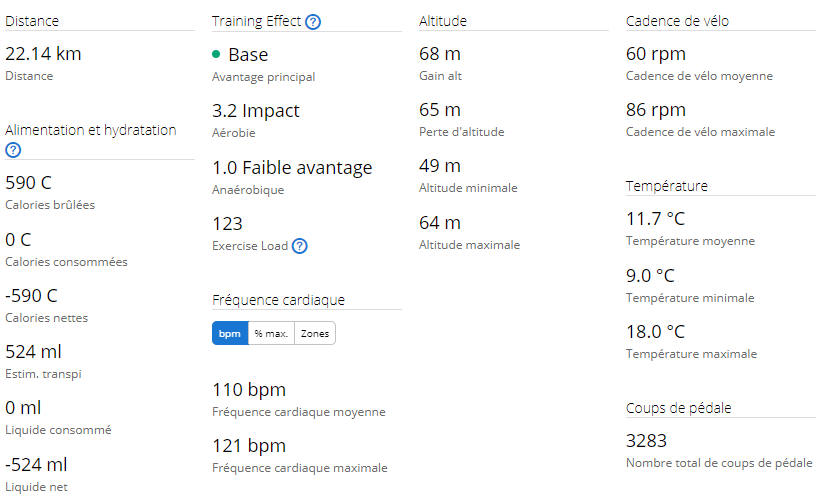Open the Exercise Load help icon
This screenshot has height=502, width=827.
(x=300, y=246)
